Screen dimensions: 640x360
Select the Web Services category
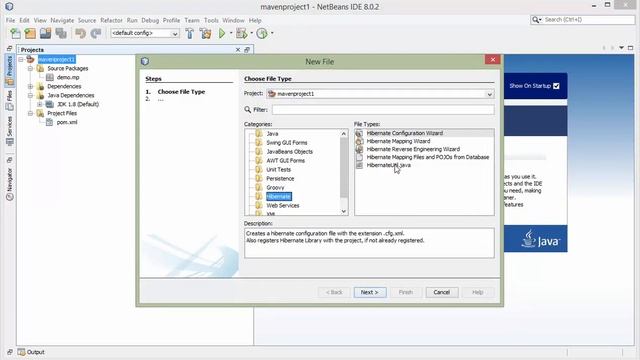tap(283, 206)
